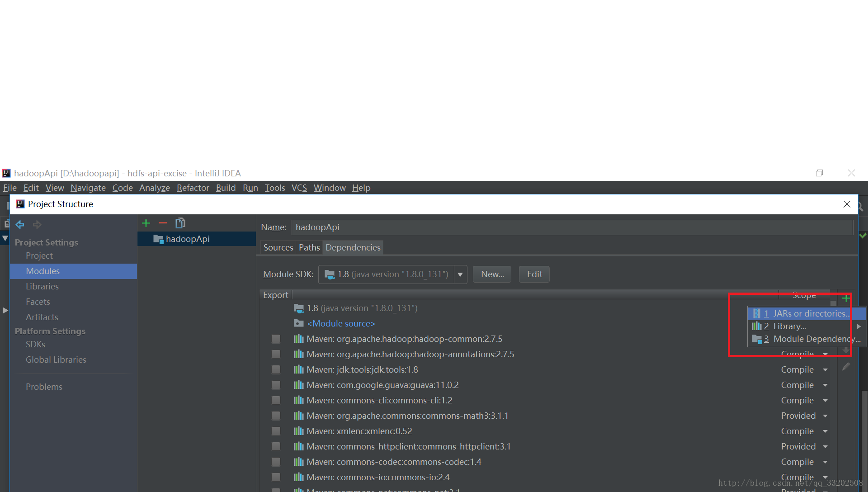Screen dimensions: 868x492
Task: Click the back navigation arrow icon
Action: click(x=20, y=224)
